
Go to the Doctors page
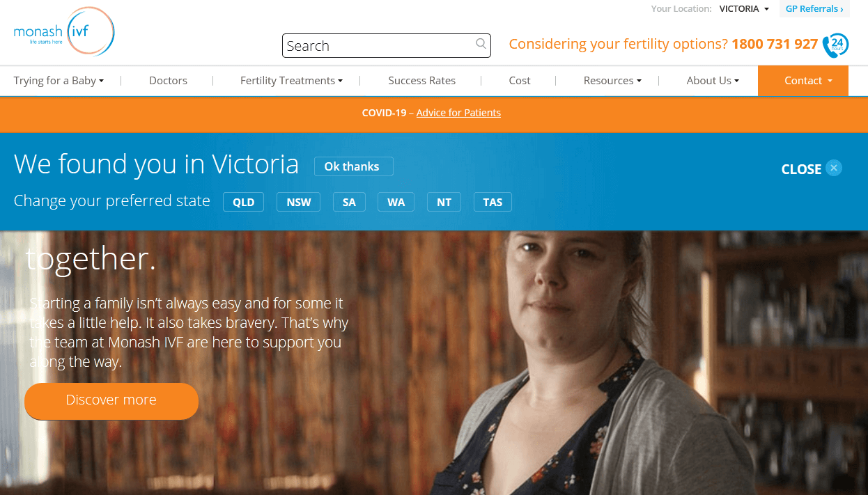click(168, 81)
